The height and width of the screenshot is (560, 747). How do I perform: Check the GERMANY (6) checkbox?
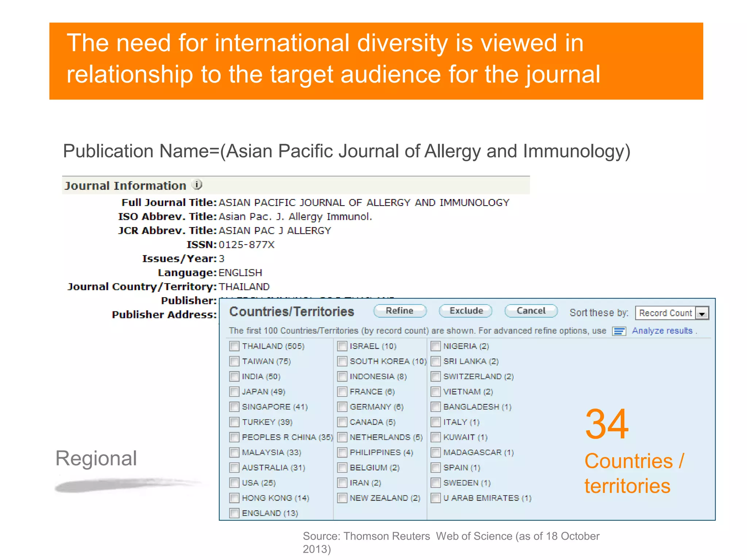click(342, 407)
